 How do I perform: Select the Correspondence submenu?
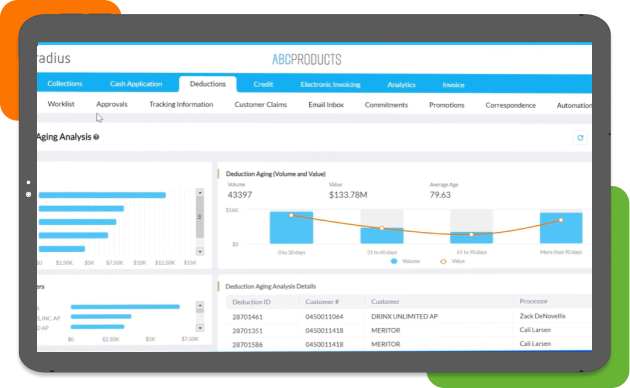[510, 105]
